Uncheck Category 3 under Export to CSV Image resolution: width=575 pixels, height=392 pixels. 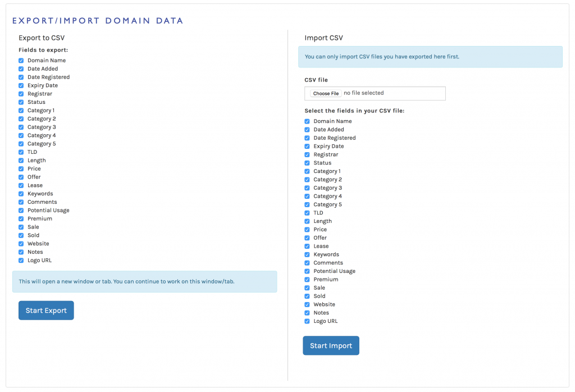click(x=21, y=127)
